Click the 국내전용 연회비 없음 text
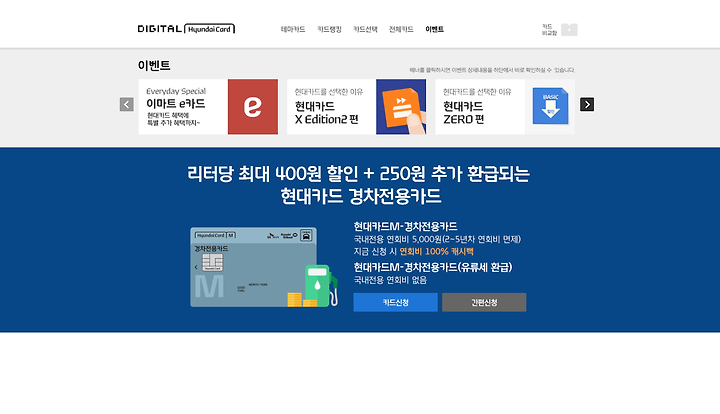The width and height of the screenshot is (720, 414). point(390,280)
